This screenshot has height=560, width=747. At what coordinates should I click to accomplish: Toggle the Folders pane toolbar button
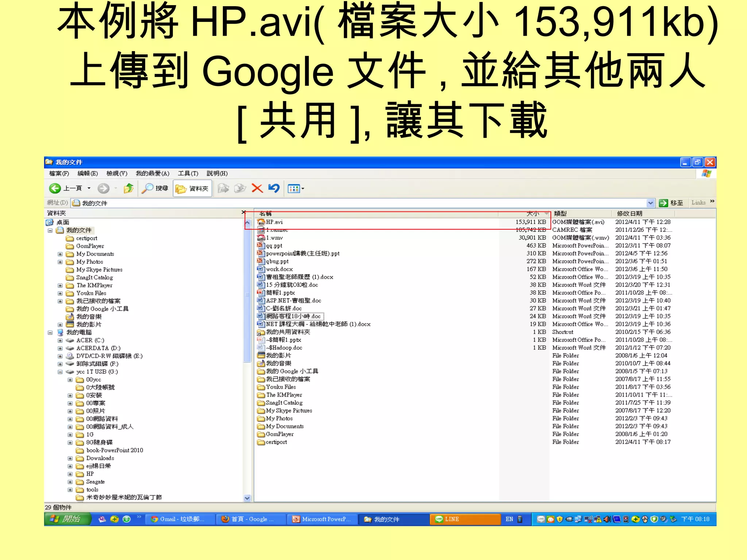192,188
